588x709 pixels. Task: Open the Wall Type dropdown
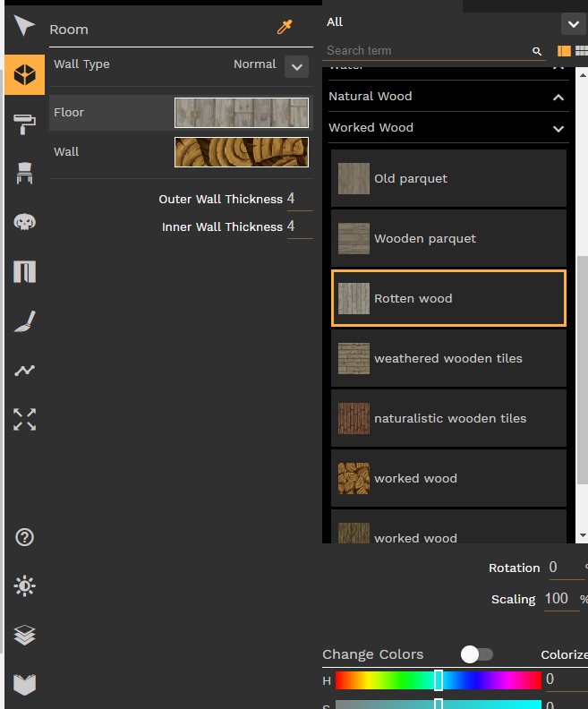[295, 66]
